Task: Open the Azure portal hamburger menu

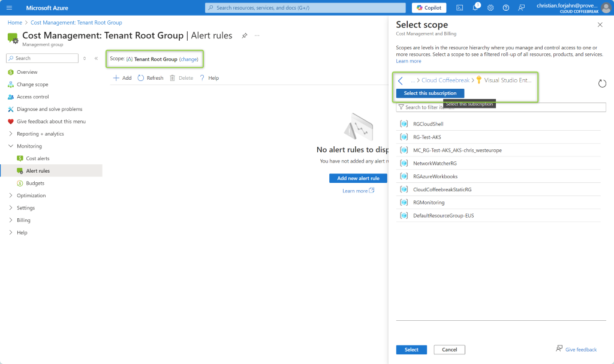Action: tap(9, 8)
